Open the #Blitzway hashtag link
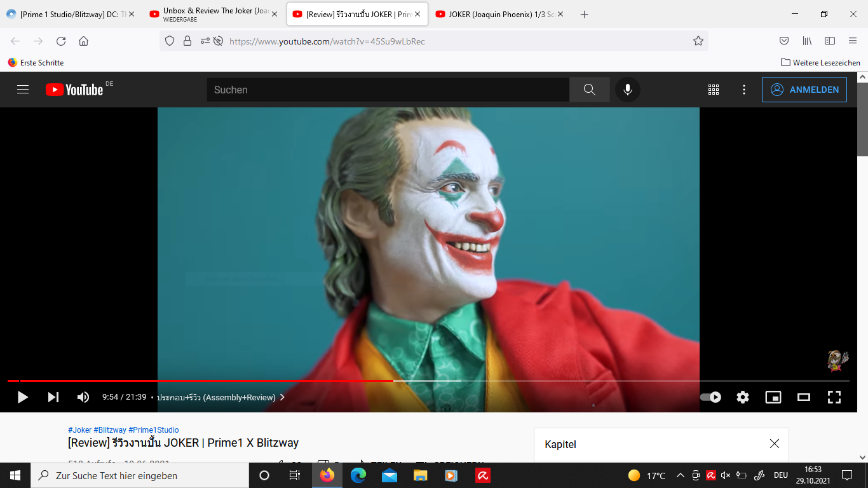Screen dimensions: 868x488 (110, 430)
